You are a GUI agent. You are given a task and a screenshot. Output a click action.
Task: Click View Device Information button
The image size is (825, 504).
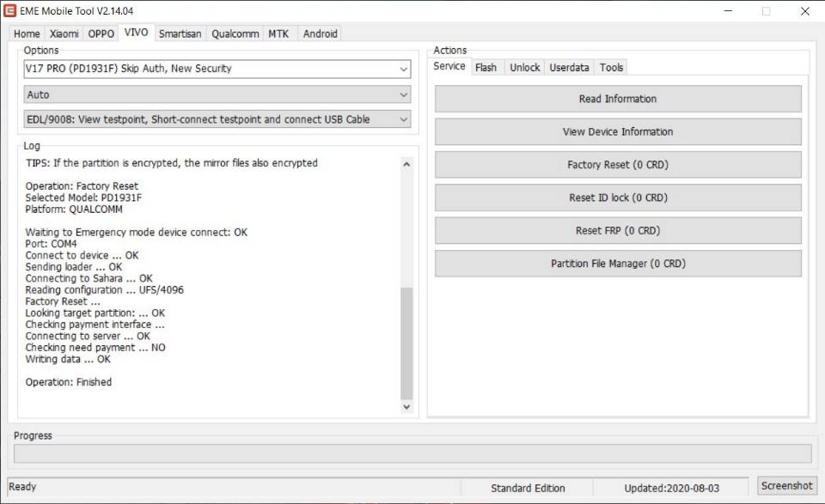click(x=618, y=132)
